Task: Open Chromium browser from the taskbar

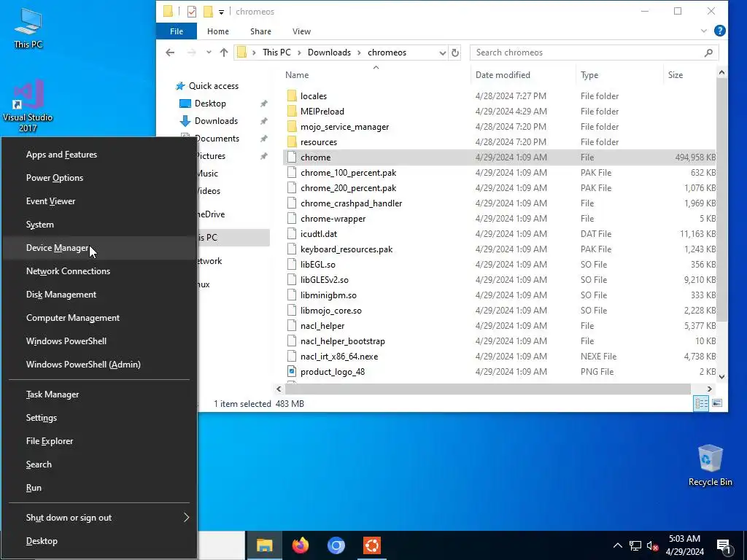Action: pos(336,545)
